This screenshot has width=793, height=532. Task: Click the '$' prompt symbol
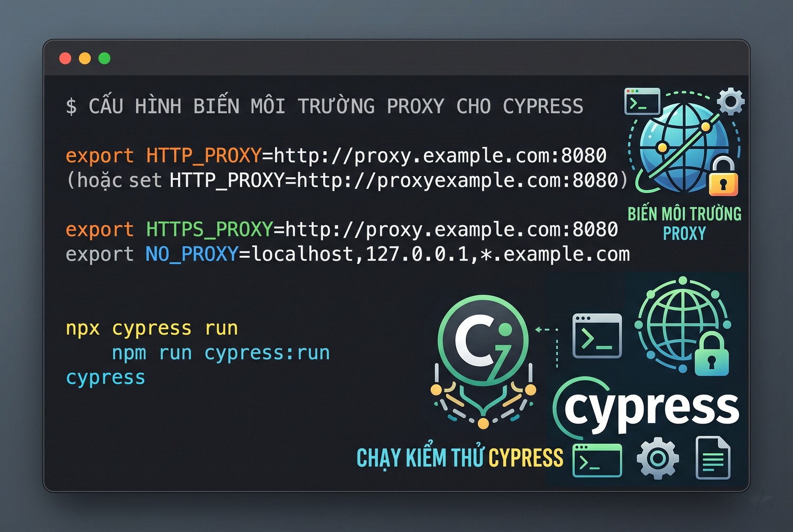click(x=71, y=106)
